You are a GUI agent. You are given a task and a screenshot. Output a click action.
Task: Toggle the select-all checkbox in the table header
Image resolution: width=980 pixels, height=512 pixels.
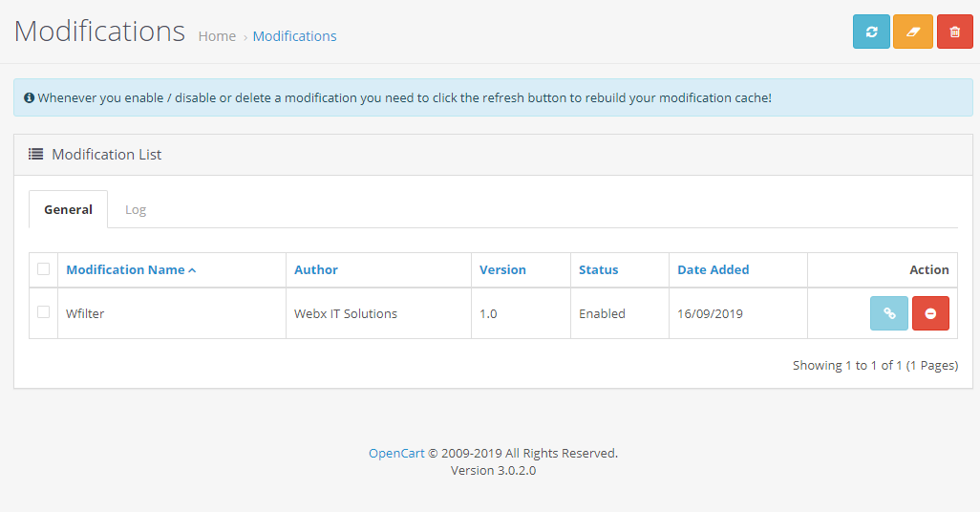[x=43, y=269]
